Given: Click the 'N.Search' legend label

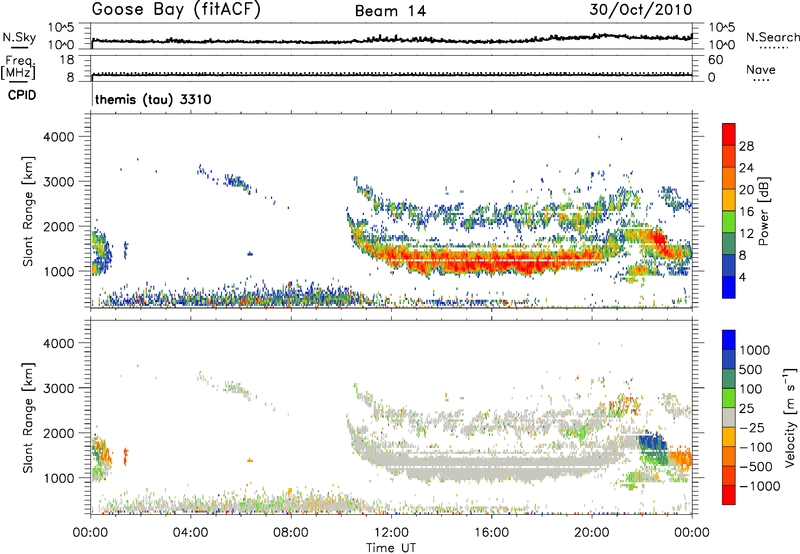Looking at the screenshot, I should pos(772,37).
